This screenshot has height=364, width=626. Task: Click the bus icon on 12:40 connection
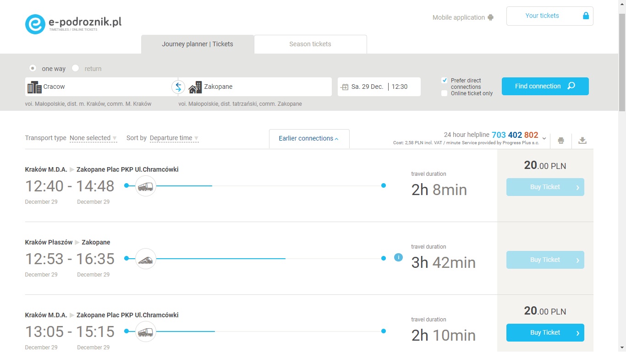click(x=146, y=186)
